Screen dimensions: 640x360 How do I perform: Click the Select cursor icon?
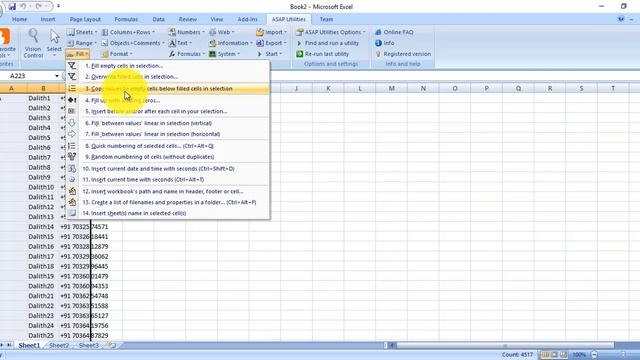54,36
